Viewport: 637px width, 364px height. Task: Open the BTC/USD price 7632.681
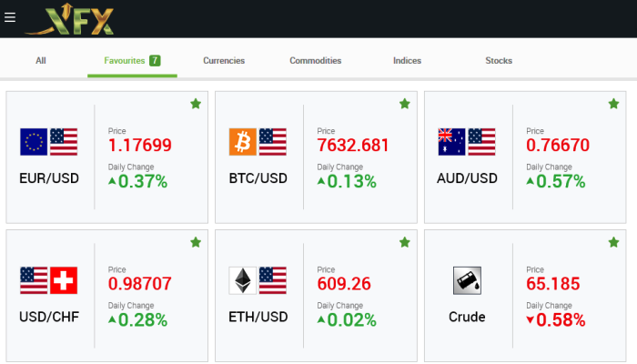[x=353, y=145]
